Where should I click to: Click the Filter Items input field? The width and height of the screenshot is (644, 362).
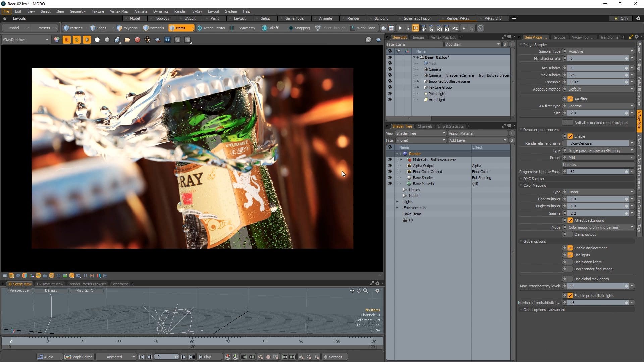click(415, 44)
